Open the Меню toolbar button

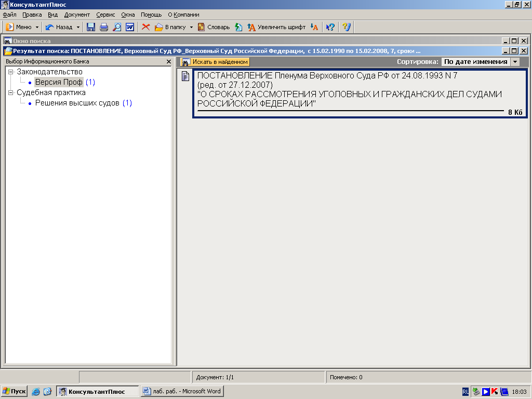click(x=19, y=27)
